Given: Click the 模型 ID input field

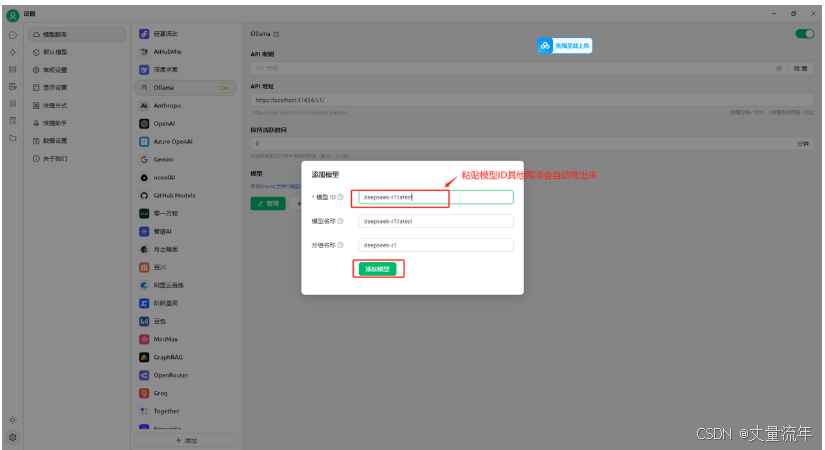Looking at the screenshot, I should point(436,197).
